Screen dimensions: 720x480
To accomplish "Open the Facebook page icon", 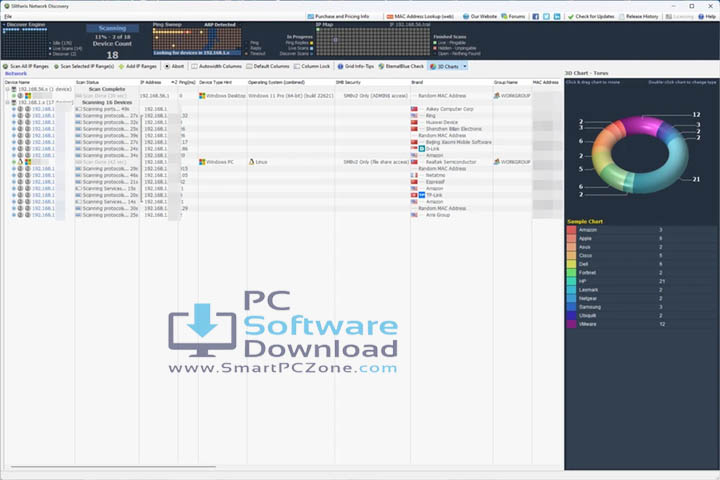I will pos(535,17).
